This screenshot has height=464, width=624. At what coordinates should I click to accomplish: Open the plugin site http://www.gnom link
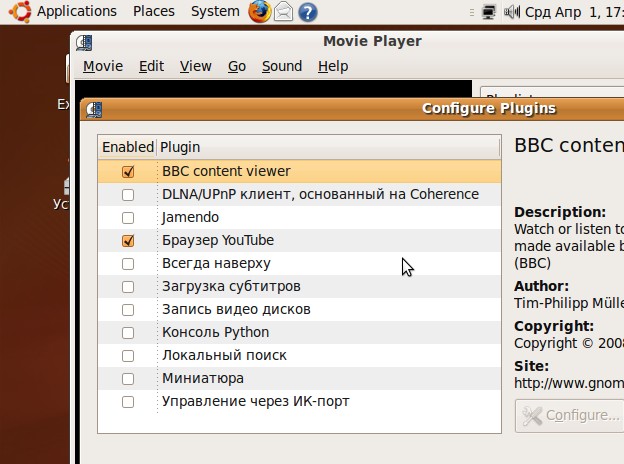(569, 383)
